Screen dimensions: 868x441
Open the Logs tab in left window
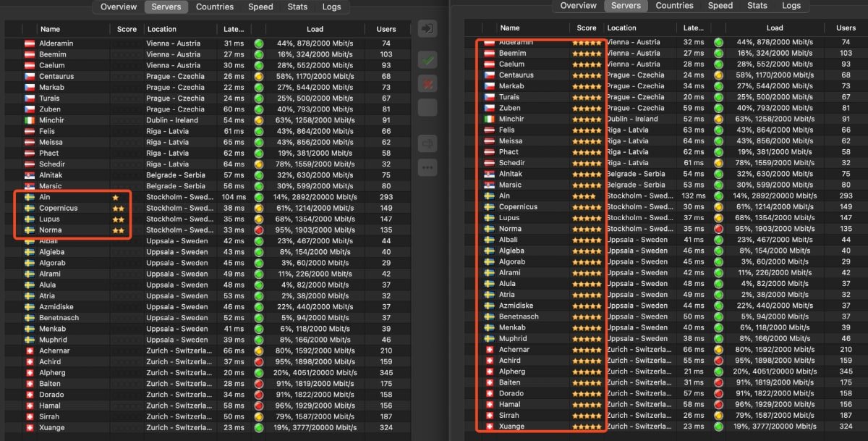point(332,7)
